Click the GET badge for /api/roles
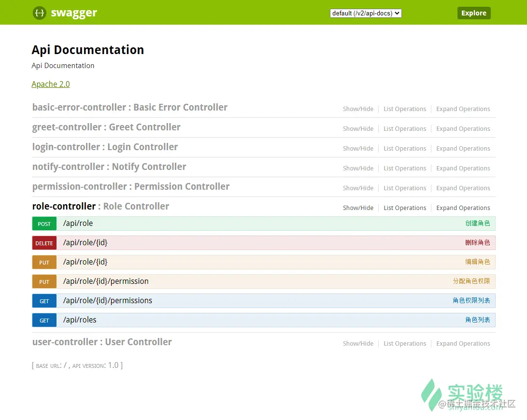The image size is (527, 420). coord(44,320)
